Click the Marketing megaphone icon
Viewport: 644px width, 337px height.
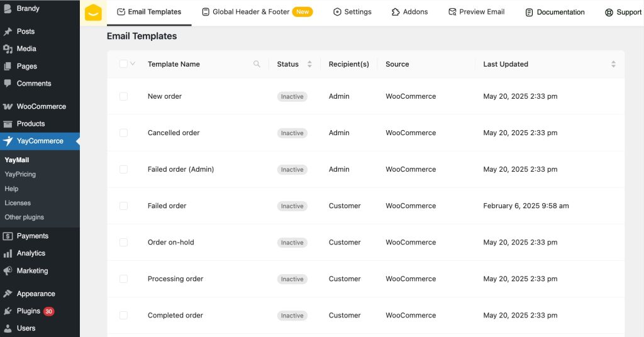tap(8, 271)
